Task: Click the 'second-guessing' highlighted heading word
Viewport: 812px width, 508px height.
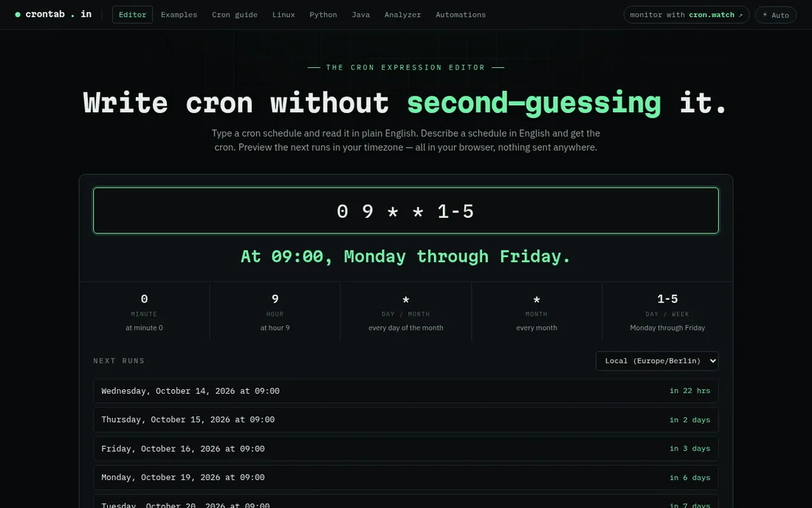Action: [x=534, y=103]
